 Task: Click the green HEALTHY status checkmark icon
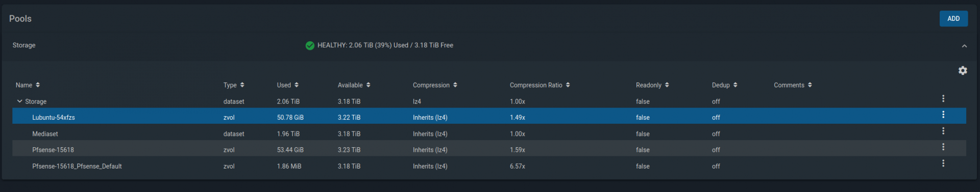pyautogui.click(x=309, y=45)
